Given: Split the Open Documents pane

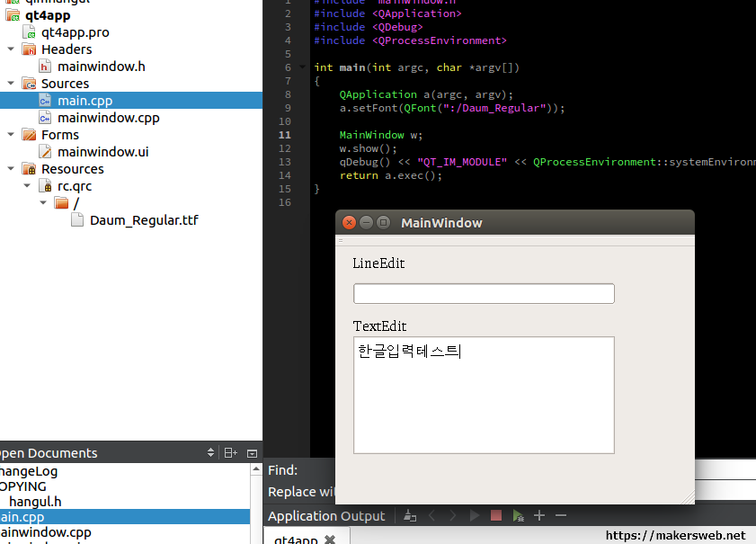Looking at the screenshot, I should (x=230, y=453).
